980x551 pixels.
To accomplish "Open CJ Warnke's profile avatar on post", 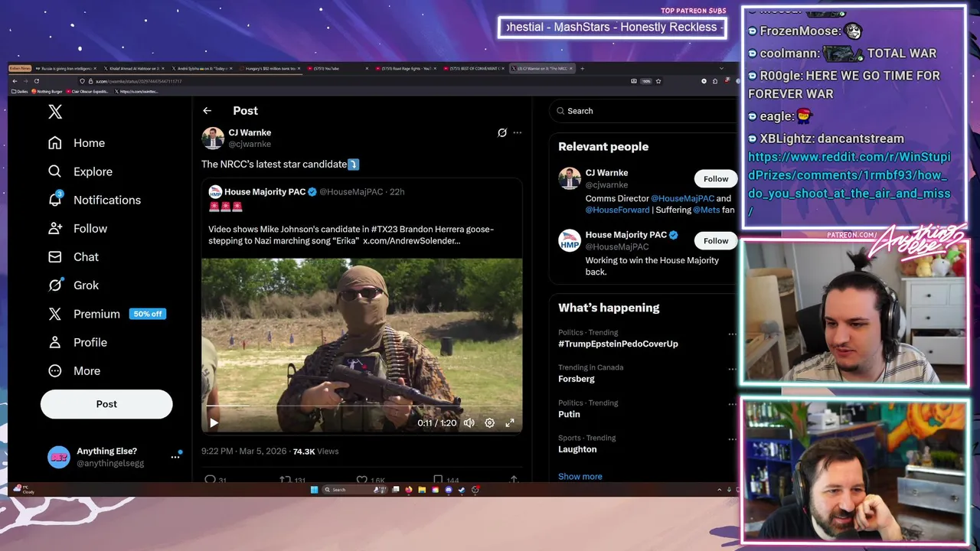I will (213, 138).
